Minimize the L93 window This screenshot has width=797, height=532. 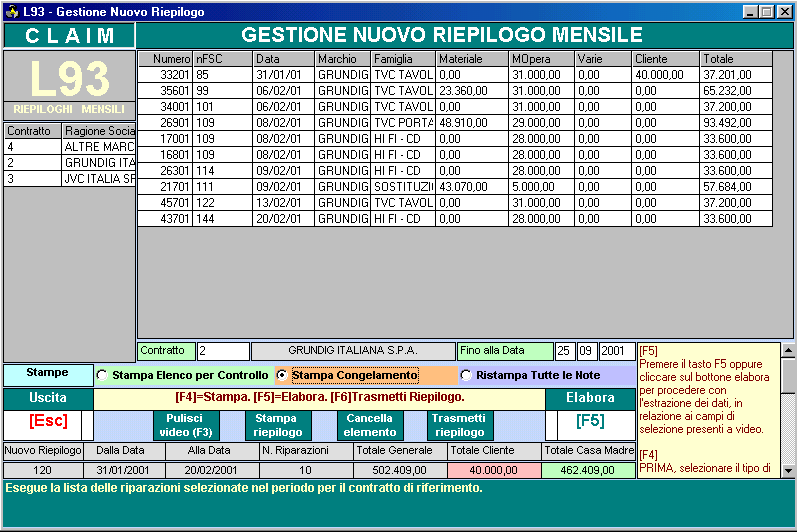(x=749, y=12)
